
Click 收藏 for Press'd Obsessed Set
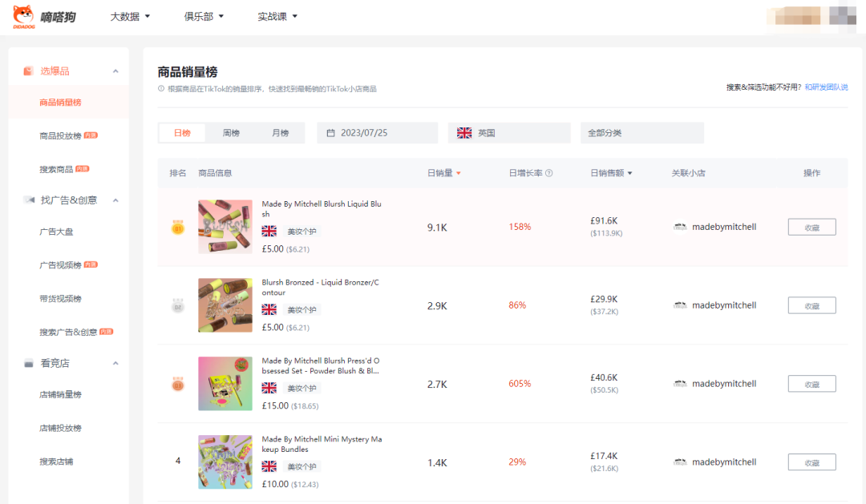coord(811,384)
